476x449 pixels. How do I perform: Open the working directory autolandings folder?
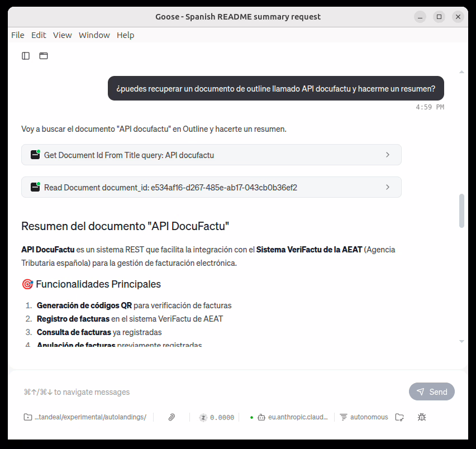coord(85,417)
